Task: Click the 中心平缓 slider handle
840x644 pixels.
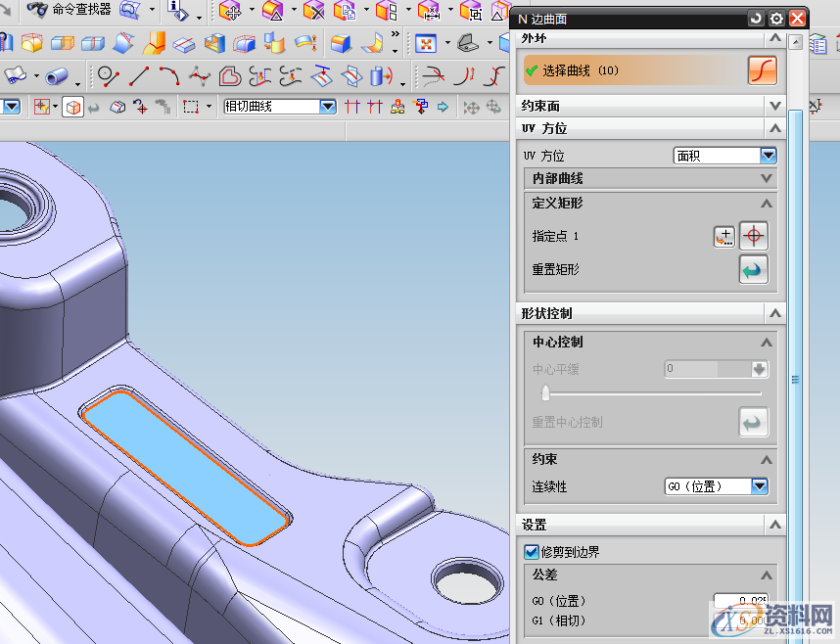Action: 545,392
